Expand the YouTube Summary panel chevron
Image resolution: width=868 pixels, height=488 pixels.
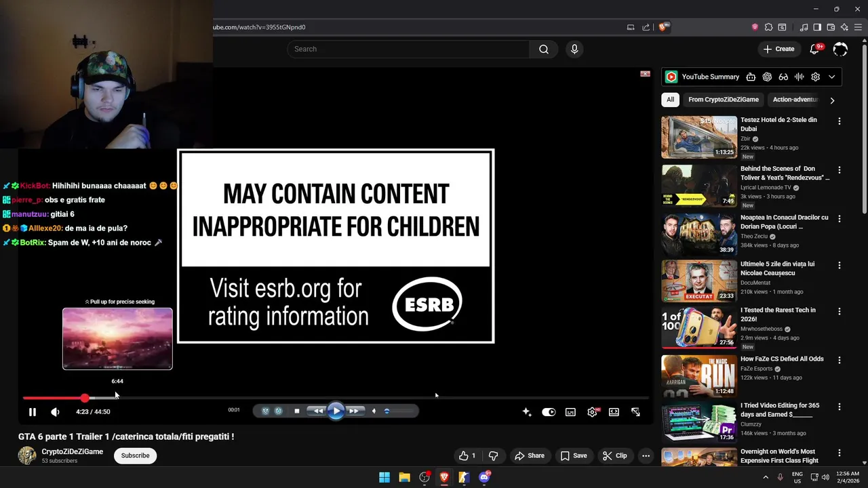(832, 77)
